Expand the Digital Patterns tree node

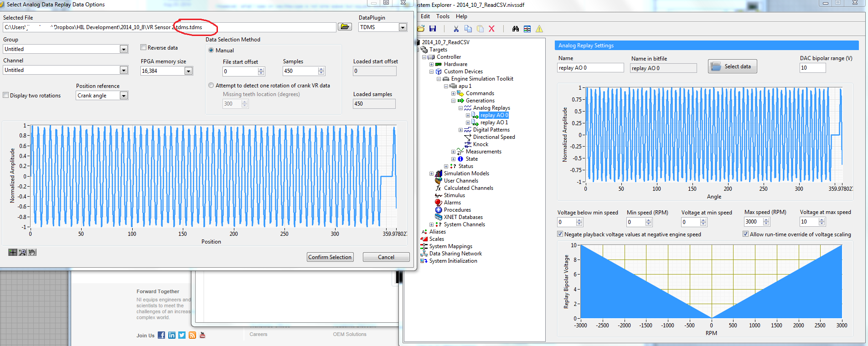(x=460, y=130)
